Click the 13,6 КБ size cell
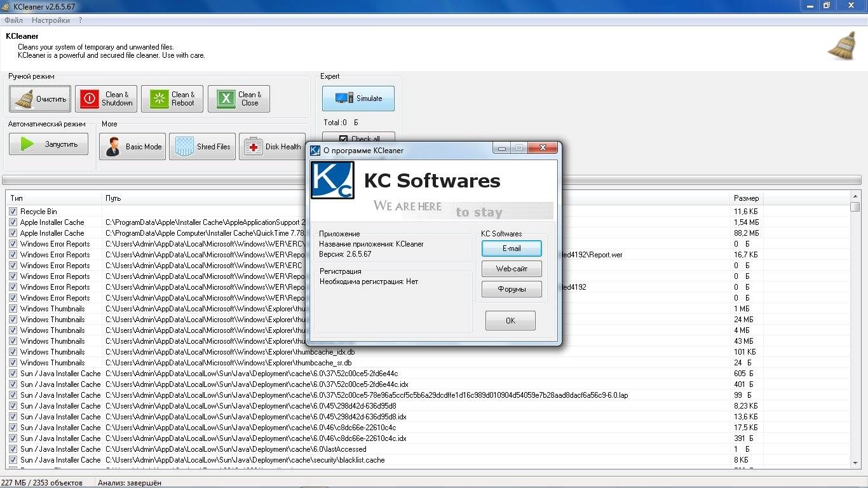 tap(745, 416)
